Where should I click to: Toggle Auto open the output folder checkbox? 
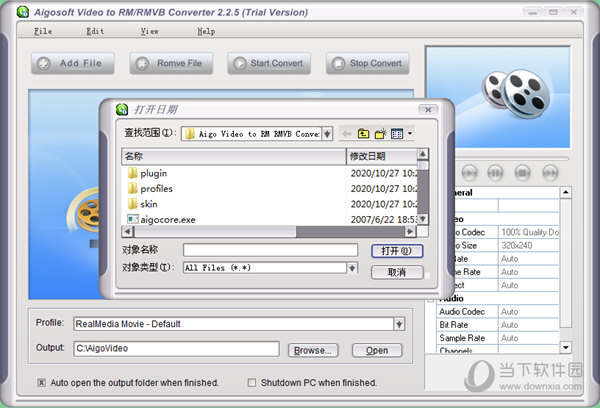41,382
